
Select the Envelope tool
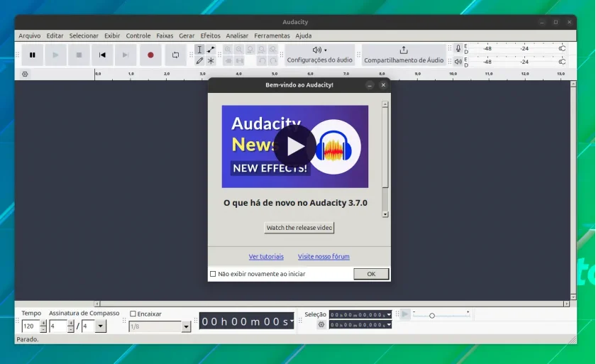pyautogui.click(x=211, y=50)
